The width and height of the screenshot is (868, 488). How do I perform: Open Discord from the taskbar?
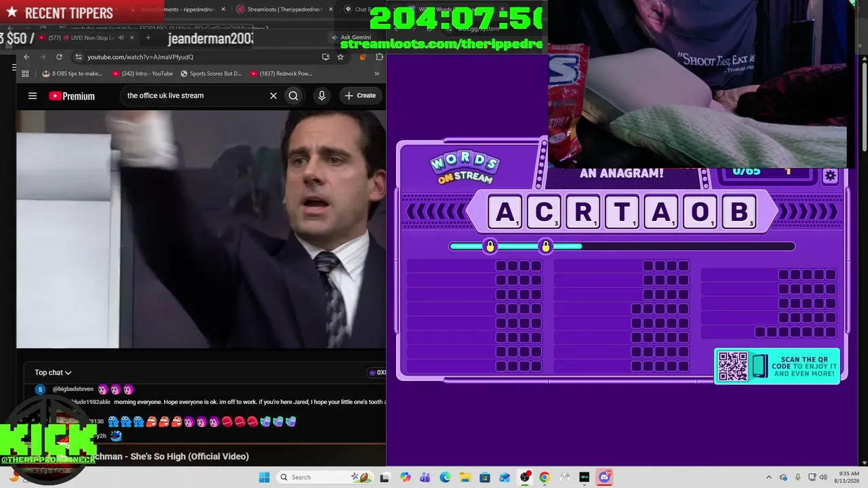point(604,477)
